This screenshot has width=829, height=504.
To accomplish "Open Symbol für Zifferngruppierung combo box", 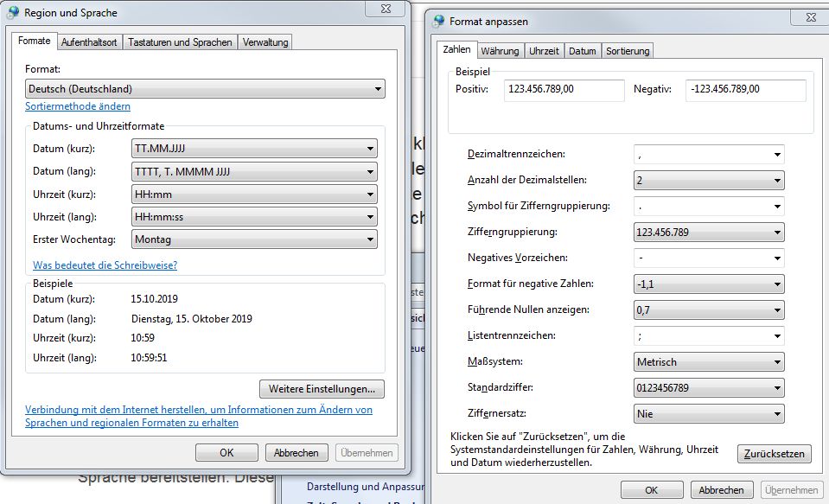I will [709, 207].
